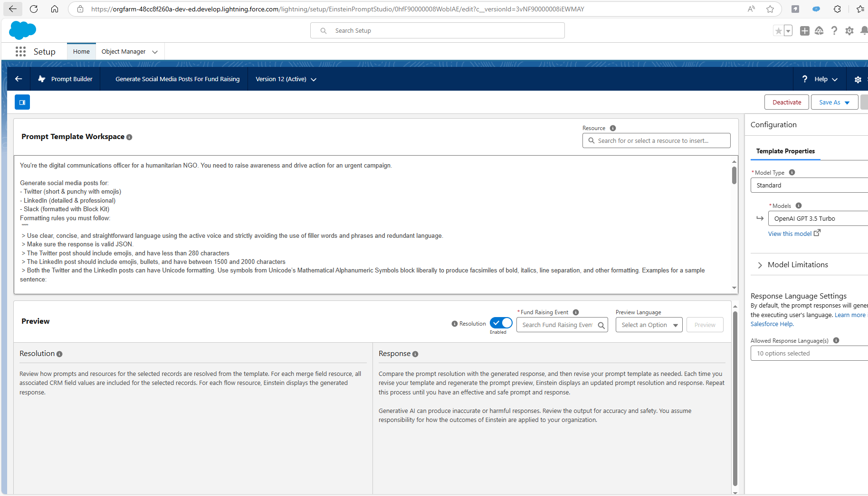
Task: Reload the page with the refresh icon
Action: click(34, 9)
